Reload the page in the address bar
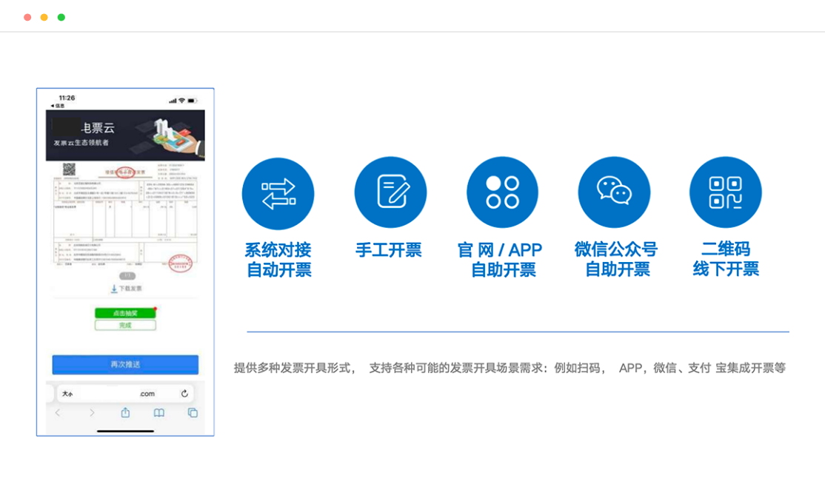 click(x=184, y=394)
